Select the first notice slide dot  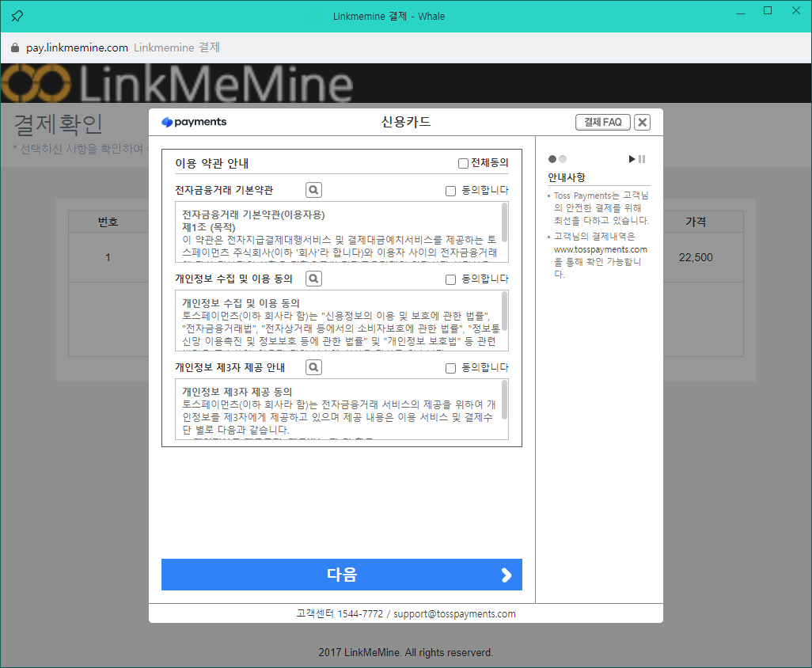552,159
